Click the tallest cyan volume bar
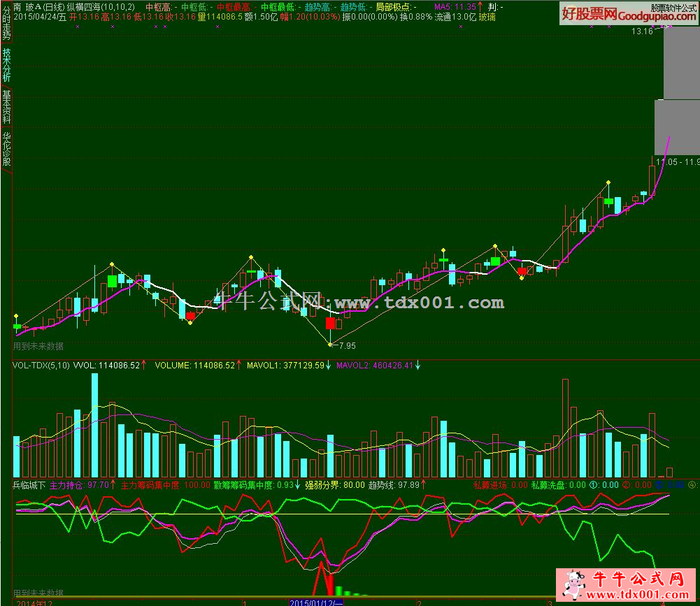The width and height of the screenshot is (700, 606). (x=94, y=425)
